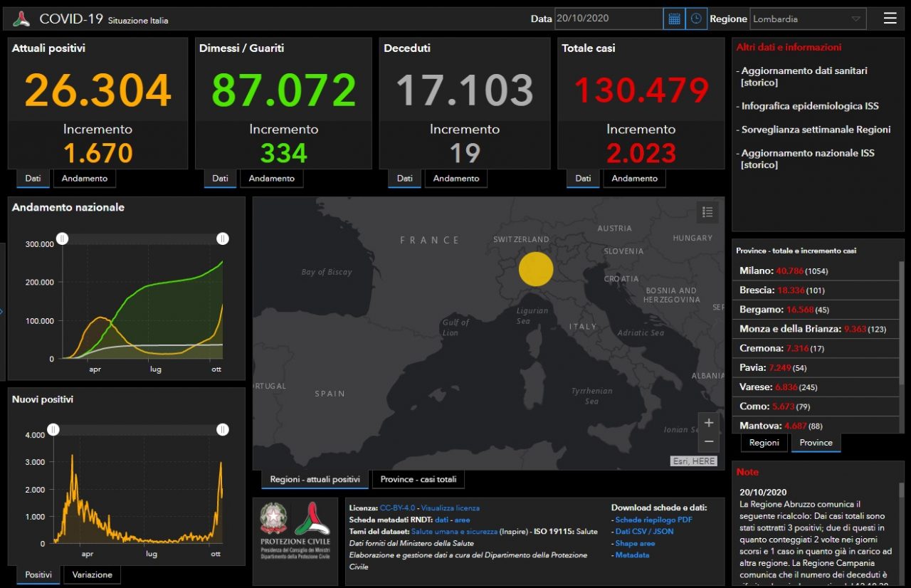Viewport: 911px width, 588px height.
Task: Click the yellow Lombardia circle on map
Action: (536, 269)
